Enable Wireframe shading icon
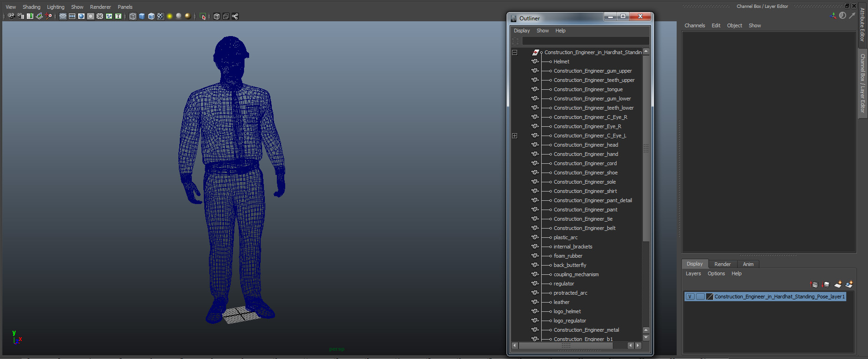Screen dimensions: 868x359 (x=133, y=16)
